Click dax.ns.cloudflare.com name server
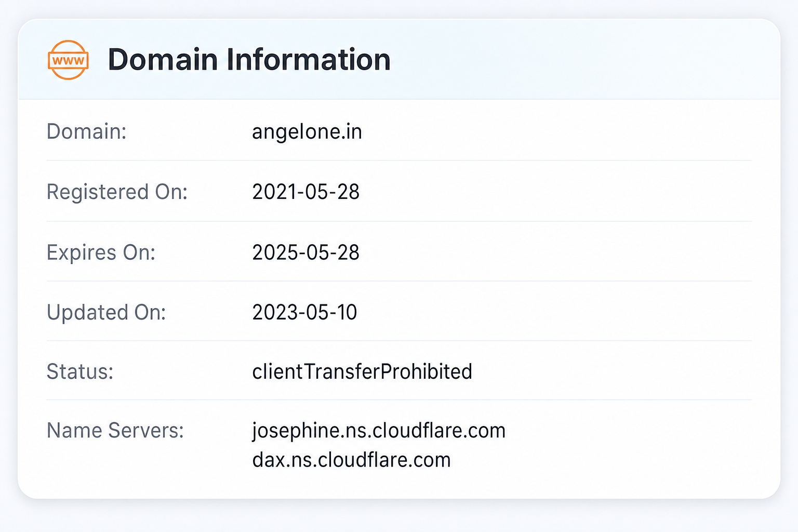Viewport: 798px width, 532px height. [352, 460]
